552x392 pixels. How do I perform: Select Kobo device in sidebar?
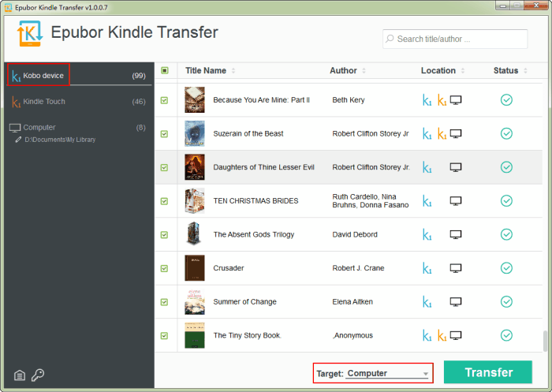tap(79, 76)
